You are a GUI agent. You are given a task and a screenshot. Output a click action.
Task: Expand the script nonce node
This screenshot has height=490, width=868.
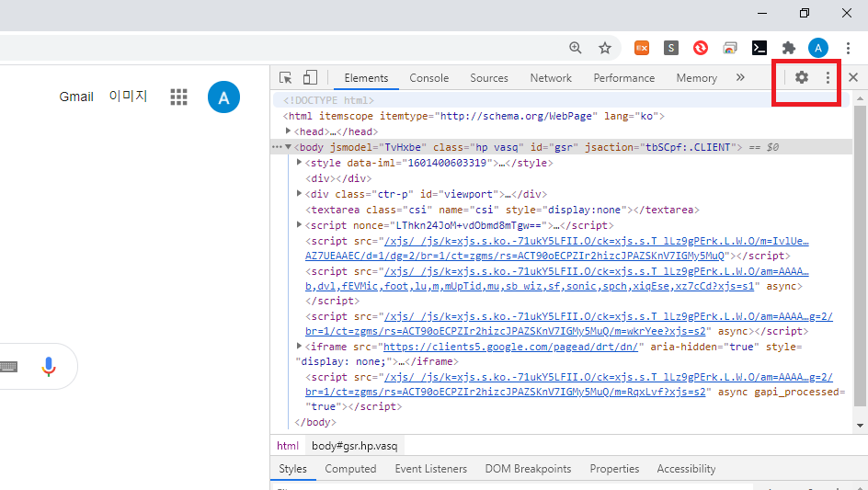(299, 225)
